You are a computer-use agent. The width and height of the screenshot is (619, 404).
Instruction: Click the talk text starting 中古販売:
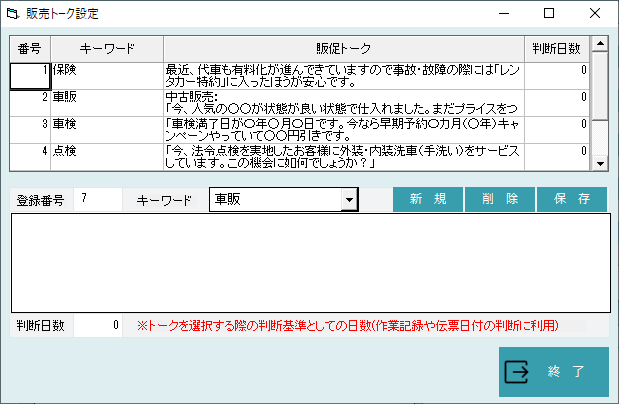tap(344, 103)
